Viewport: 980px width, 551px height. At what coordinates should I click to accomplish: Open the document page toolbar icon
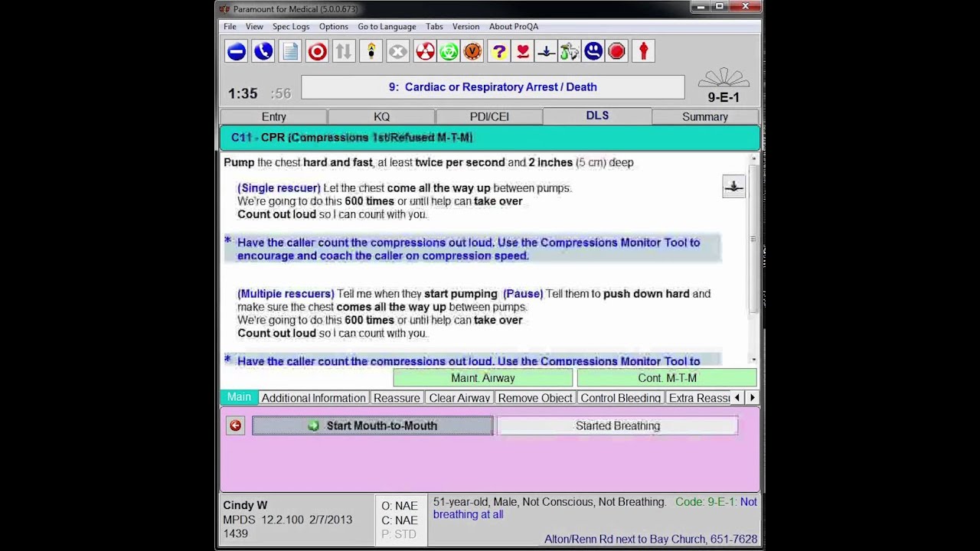click(x=290, y=51)
